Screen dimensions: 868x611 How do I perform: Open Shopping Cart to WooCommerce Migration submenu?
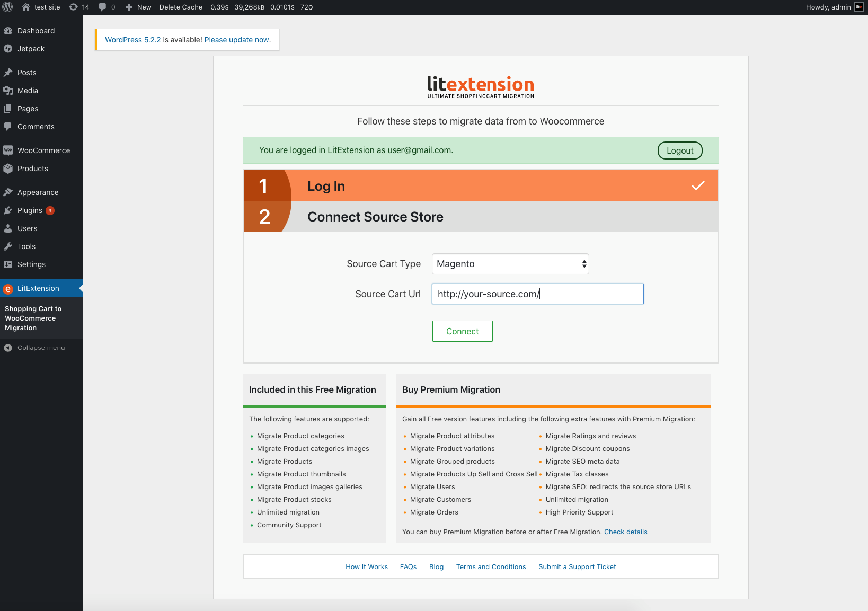[33, 318]
